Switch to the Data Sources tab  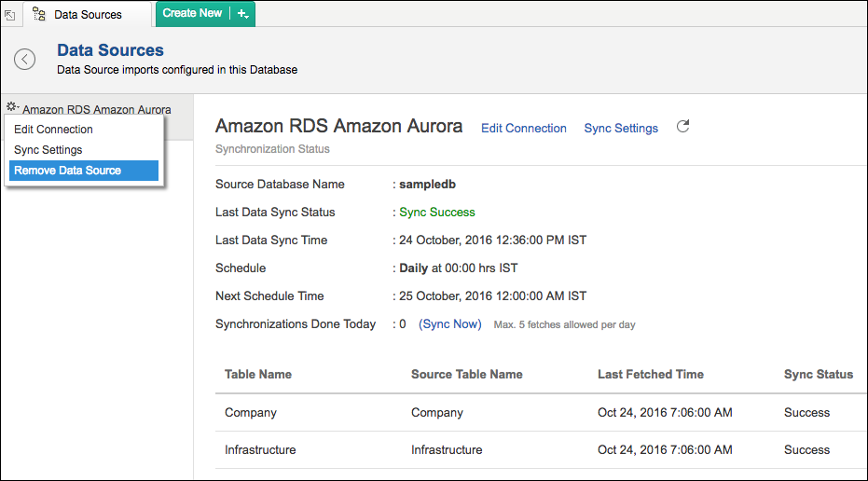coord(88,15)
